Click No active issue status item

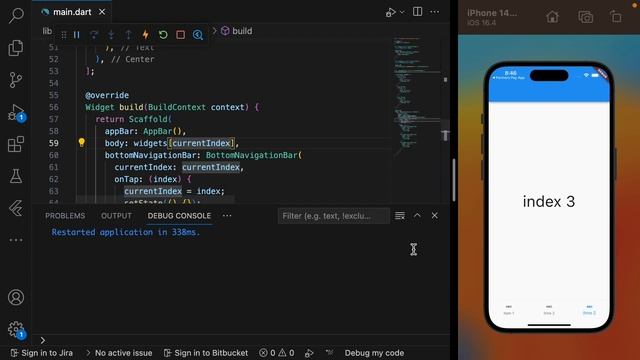click(x=119, y=353)
